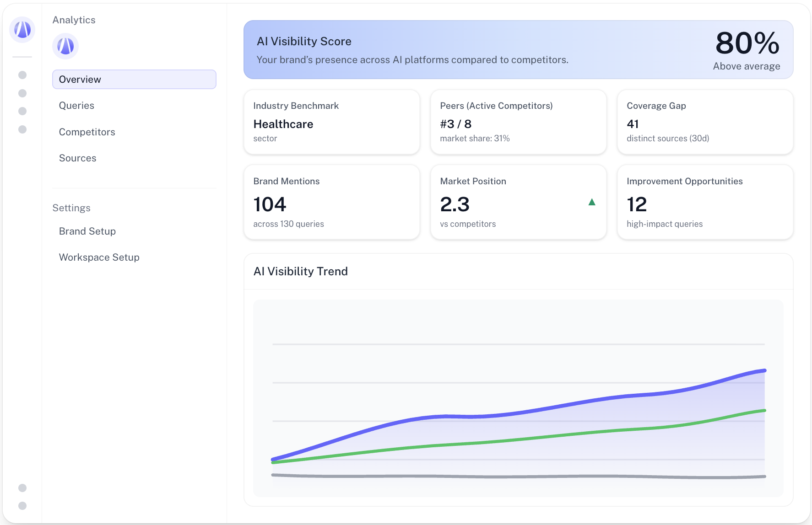Click the third gray dot in the left rail

click(x=22, y=111)
